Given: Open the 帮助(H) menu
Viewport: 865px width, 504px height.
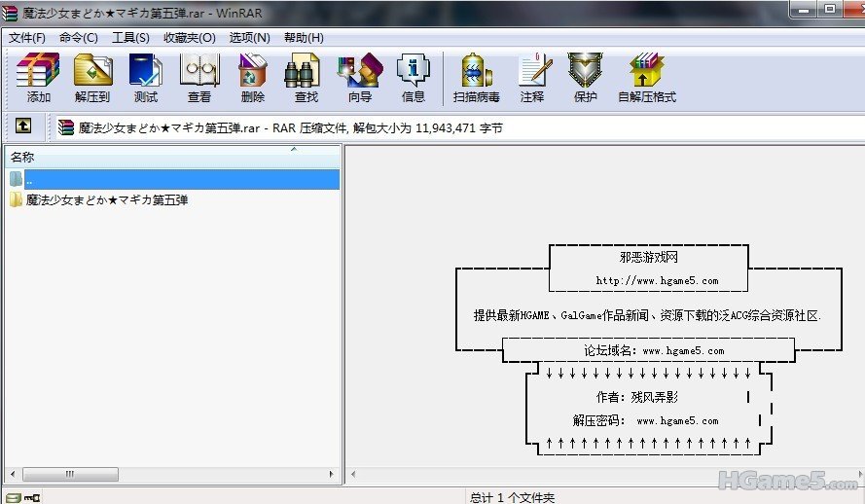Looking at the screenshot, I should pyautogui.click(x=304, y=38).
